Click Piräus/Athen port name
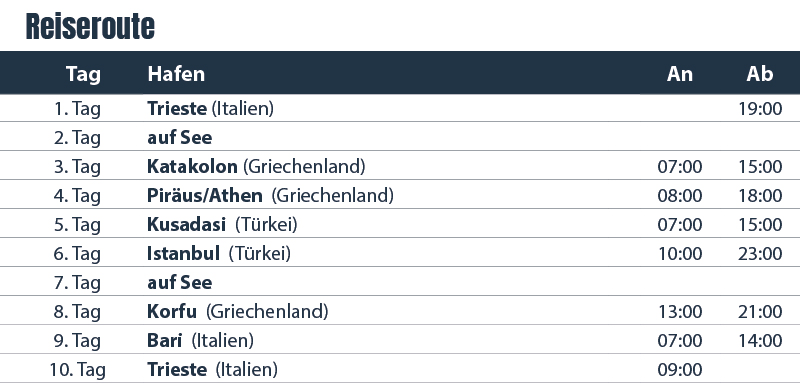 coord(205,196)
